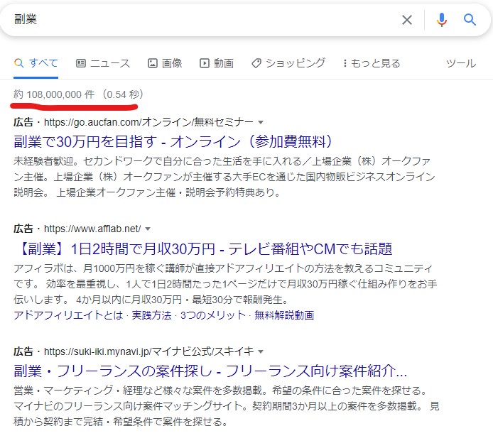Open the 副業で30万円を目指す ad link
Image resolution: width=493 pixels, height=448 pixels.
point(173,141)
